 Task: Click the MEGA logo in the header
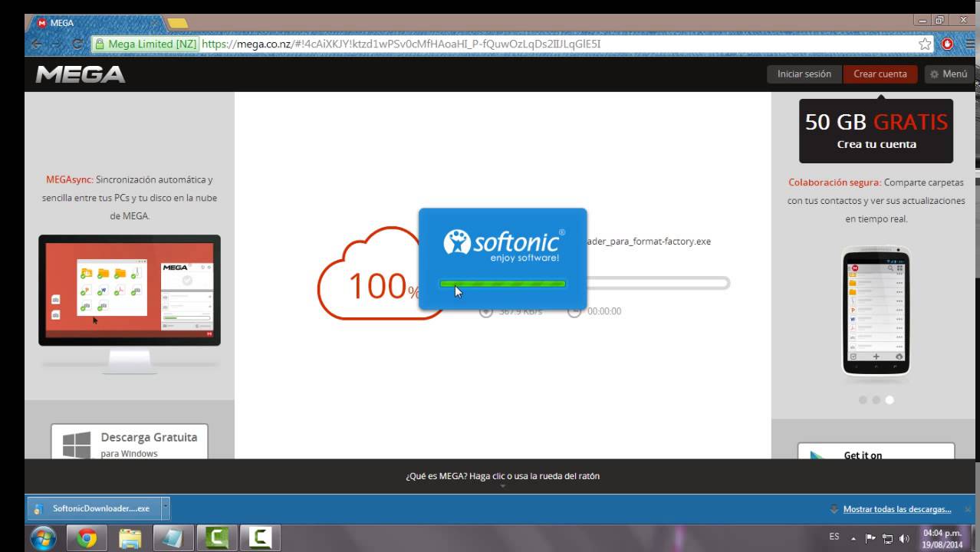(81, 74)
